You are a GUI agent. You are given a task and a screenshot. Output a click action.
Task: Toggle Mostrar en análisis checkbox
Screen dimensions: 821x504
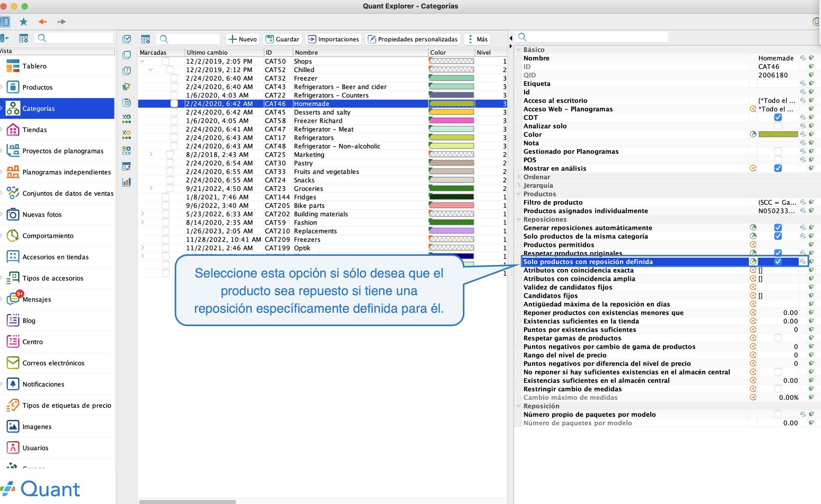click(x=778, y=168)
